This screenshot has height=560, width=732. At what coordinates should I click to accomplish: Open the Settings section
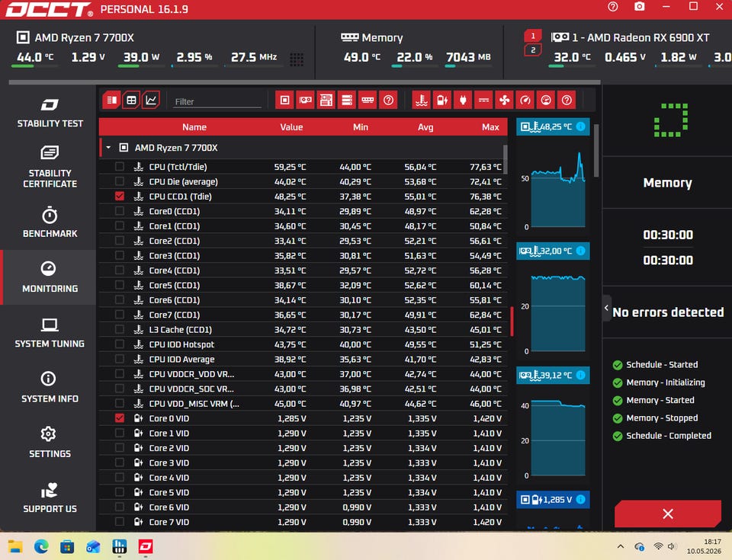tap(50, 443)
